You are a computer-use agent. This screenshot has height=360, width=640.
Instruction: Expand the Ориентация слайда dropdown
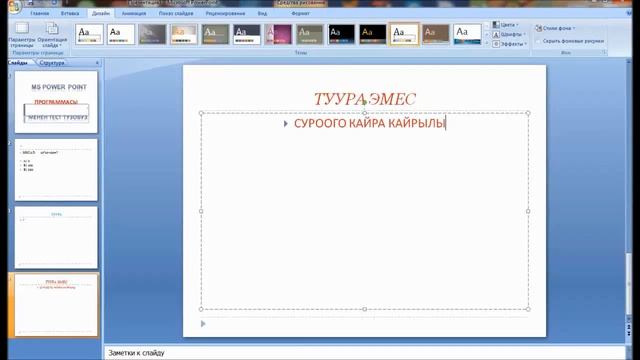point(52,35)
